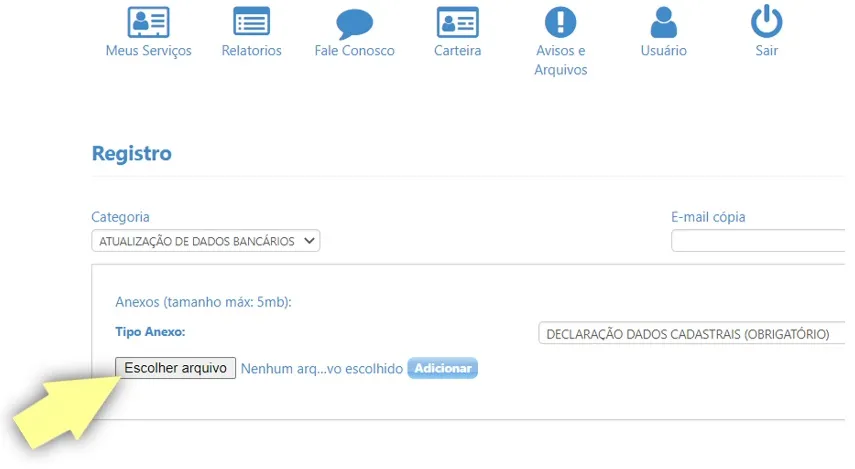Click the Usuário person icon
Image resolution: width=855 pixels, height=469 pixels.
point(663,22)
